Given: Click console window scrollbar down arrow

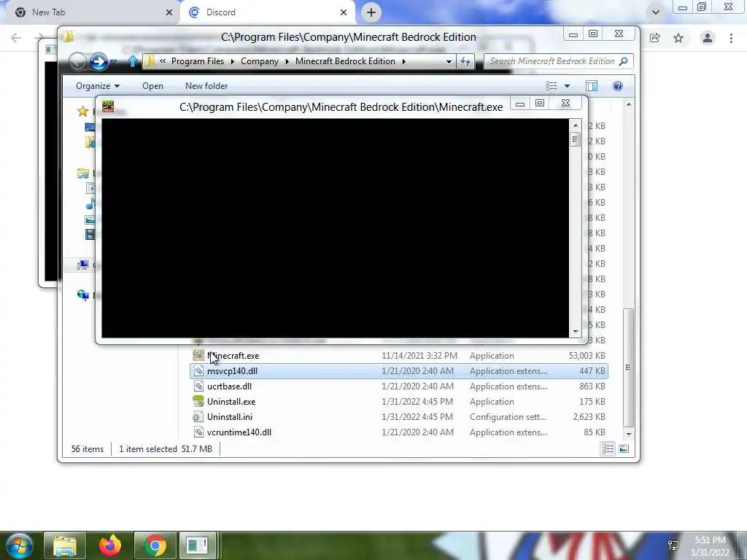Looking at the screenshot, I should (x=576, y=332).
